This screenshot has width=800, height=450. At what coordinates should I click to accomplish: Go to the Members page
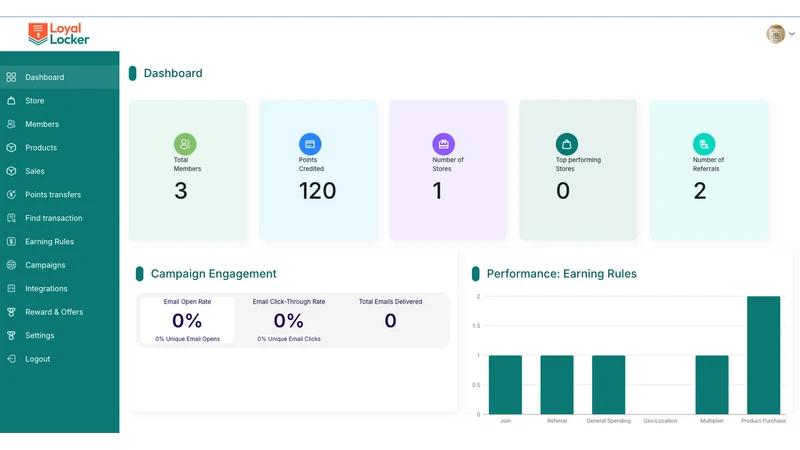click(60, 124)
